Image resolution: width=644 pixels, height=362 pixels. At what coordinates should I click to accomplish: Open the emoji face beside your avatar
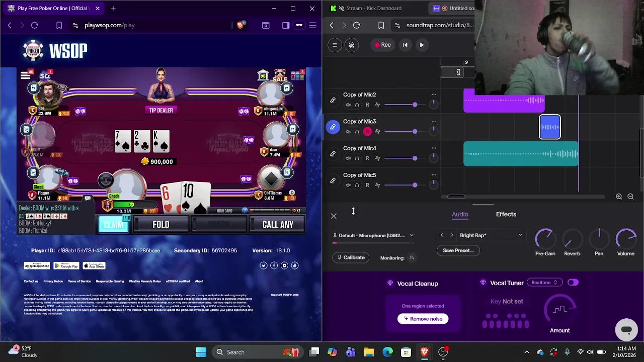pyautogui.click(x=106, y=179)
